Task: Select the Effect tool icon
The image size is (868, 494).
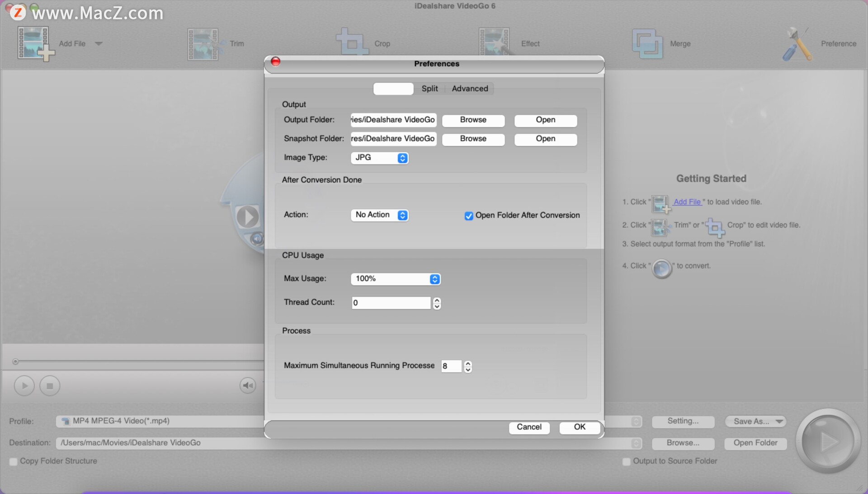Action: (494, 43)
